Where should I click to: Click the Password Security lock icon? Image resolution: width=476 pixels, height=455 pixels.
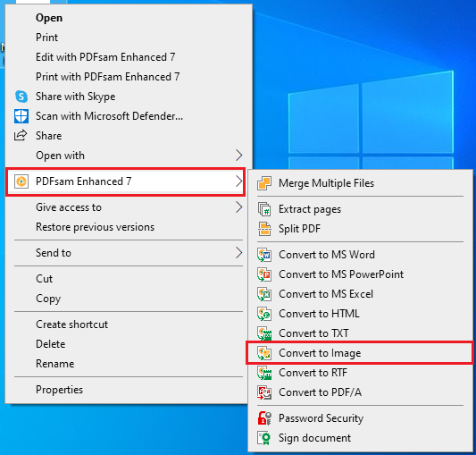pyautogui.click(x=264, y=418)
